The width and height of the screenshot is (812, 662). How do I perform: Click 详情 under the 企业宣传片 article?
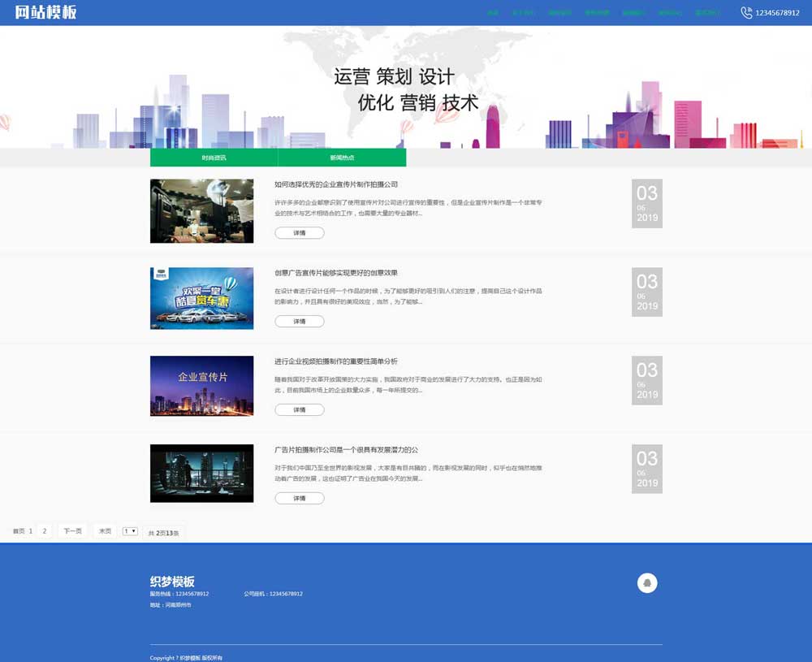coord(300,409)
